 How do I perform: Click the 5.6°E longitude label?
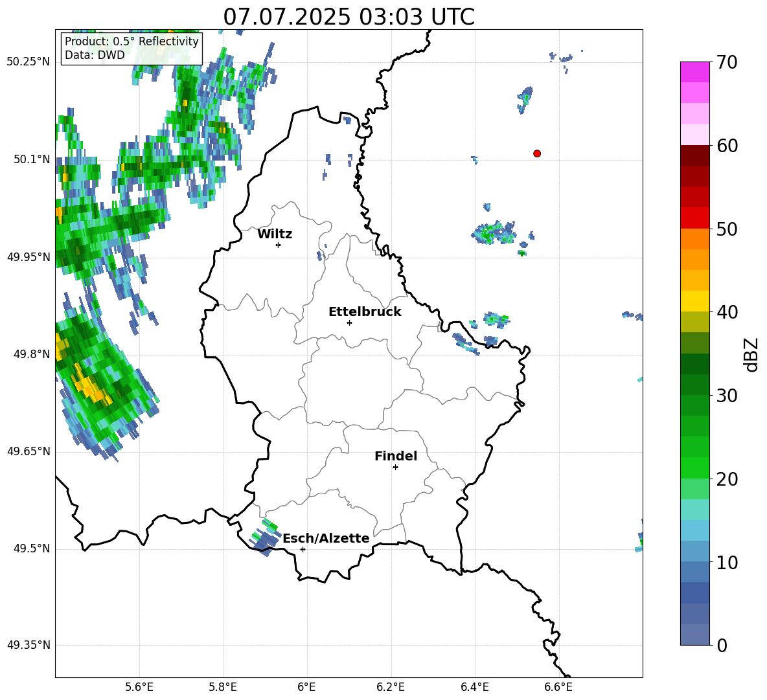click(x=139, y=687)
